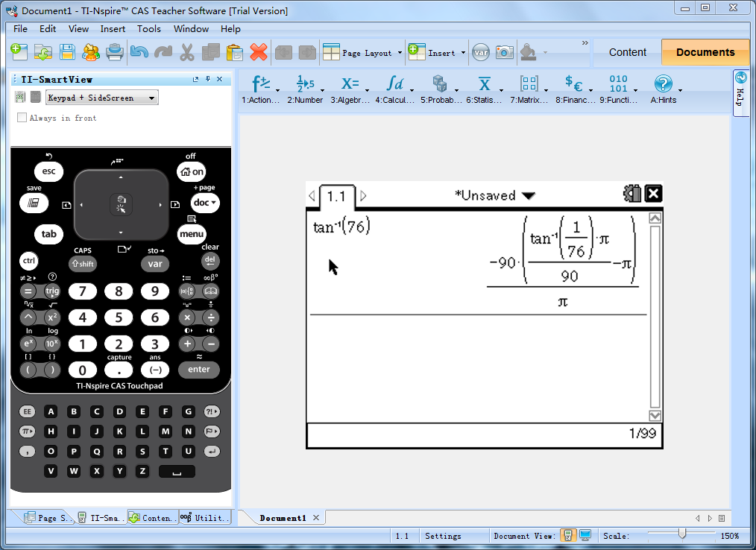Select the Utilities bottom tab
Image resolution: width=756 pixels, height=550 pixels.
[x=204, y=518]
